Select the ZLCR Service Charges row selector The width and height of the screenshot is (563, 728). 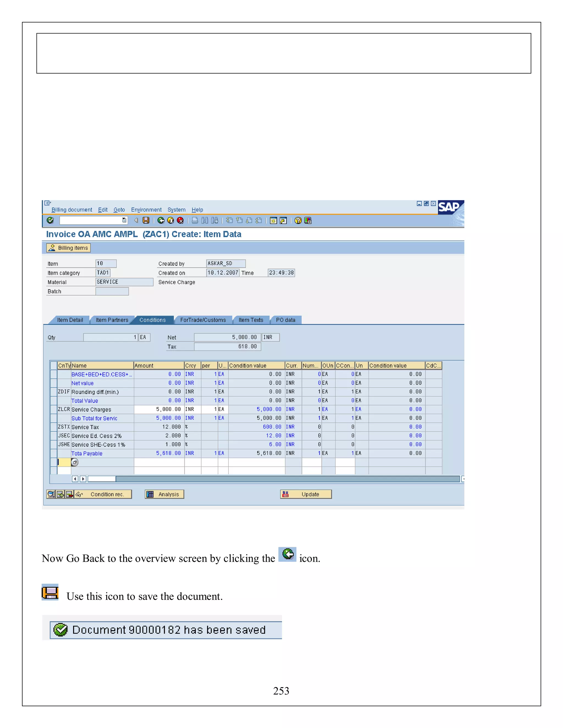tap(53, 409)
